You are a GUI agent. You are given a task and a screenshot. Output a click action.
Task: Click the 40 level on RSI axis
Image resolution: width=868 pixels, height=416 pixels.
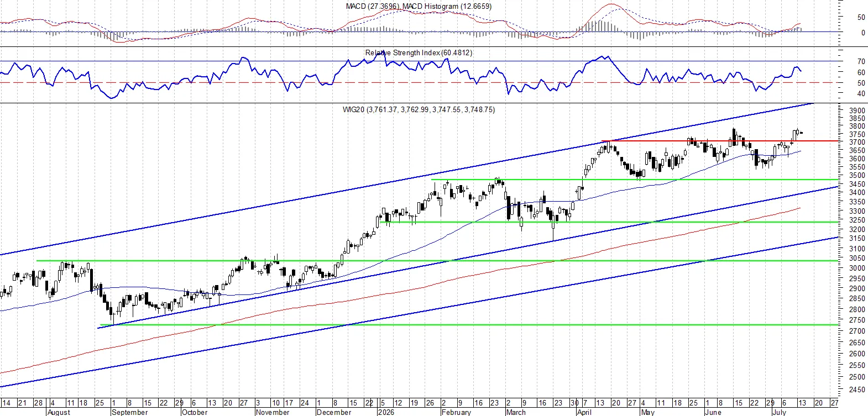click(x=861, y=94)
